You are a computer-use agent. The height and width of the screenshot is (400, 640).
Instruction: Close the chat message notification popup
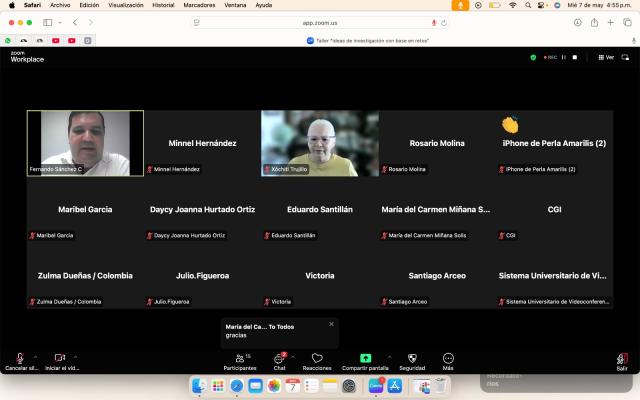pyautogui.click(x=331, y=324)
